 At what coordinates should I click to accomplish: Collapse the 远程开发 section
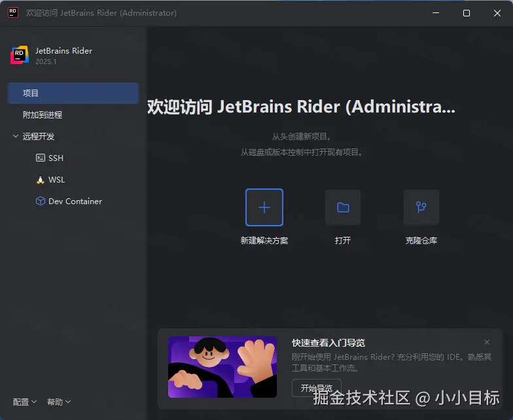[x=16, y=136]
